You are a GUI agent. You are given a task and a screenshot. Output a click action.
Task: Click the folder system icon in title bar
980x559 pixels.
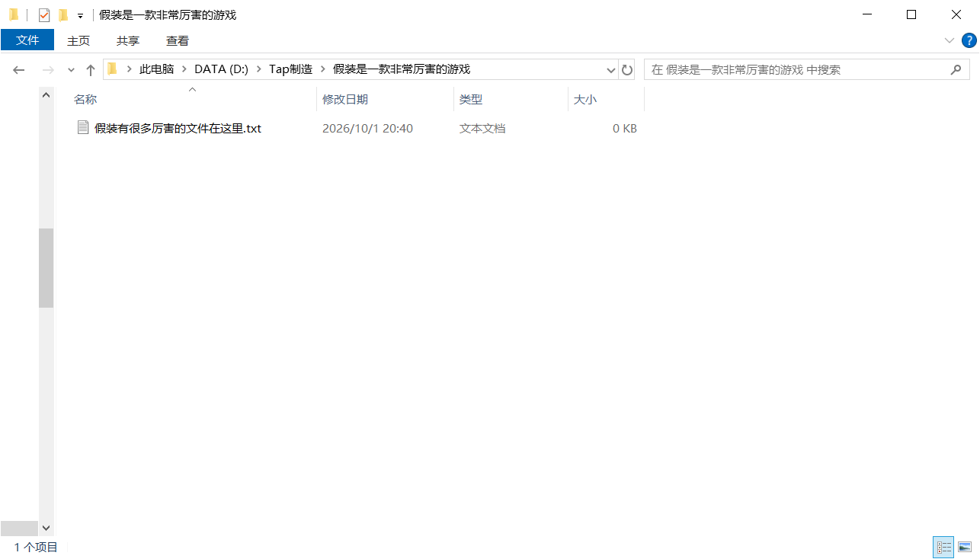[x=13, y=14]
